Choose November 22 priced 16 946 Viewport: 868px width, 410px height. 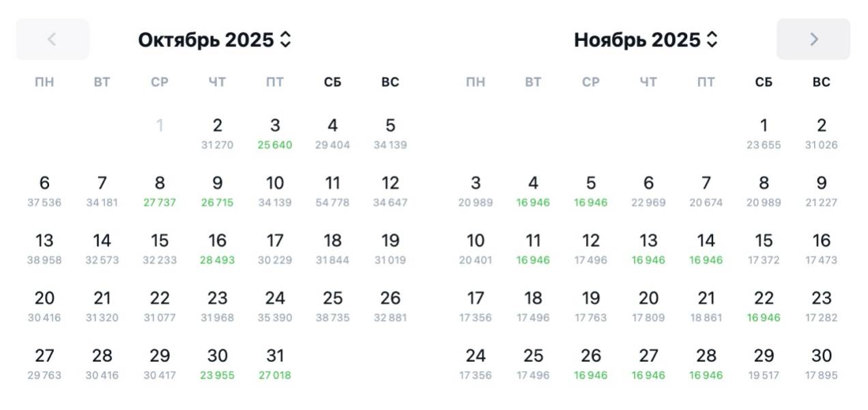(764, 306)
